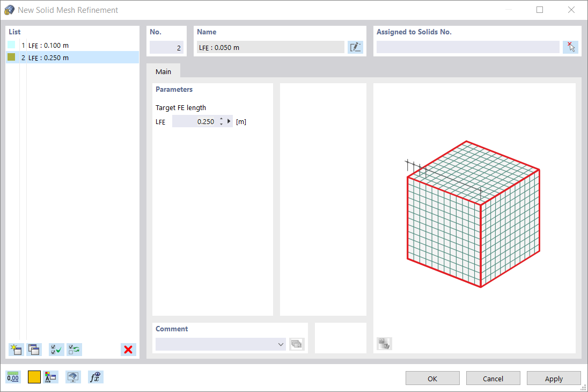Viewport: 588px width, 392px height.
Task: Click olive color swatch for item 2
Action: click(x=12, y=57)
